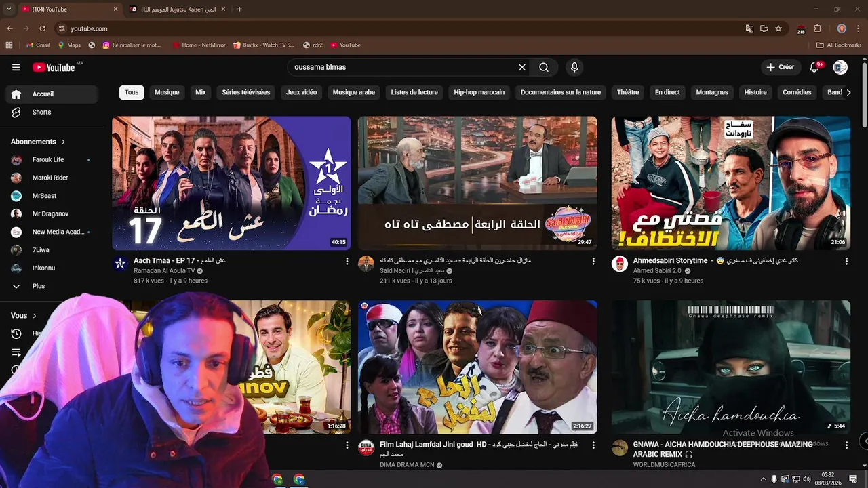Open options menu for Film Lahaj Lamfdal
The width and height of the screenshot is (868, 488).
coord(593,445)
